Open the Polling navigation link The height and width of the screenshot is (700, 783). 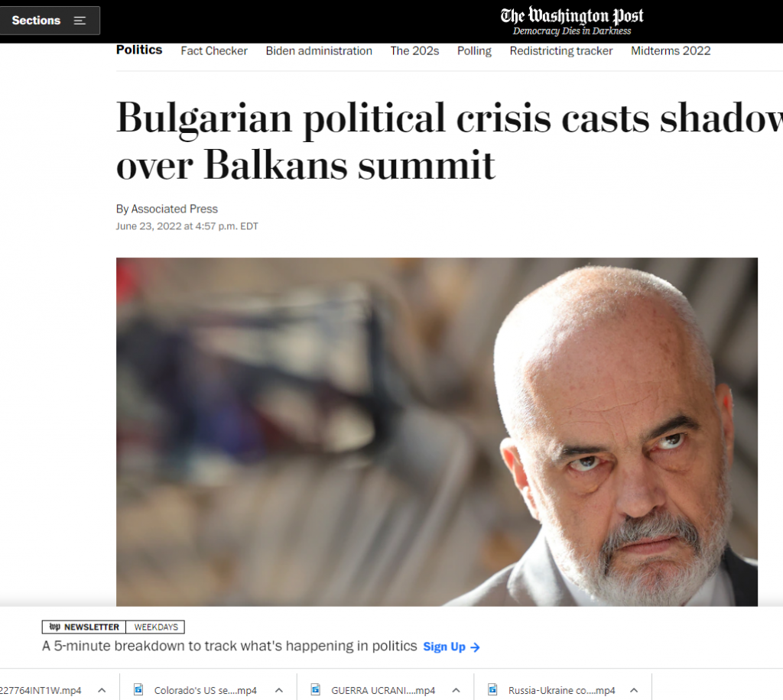tap(474, 51)
